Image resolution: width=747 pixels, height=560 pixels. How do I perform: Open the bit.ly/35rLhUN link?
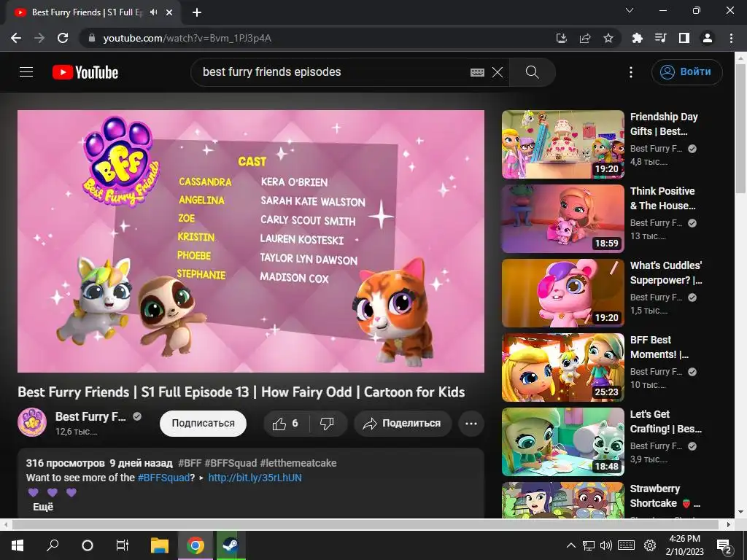(255, 478)
